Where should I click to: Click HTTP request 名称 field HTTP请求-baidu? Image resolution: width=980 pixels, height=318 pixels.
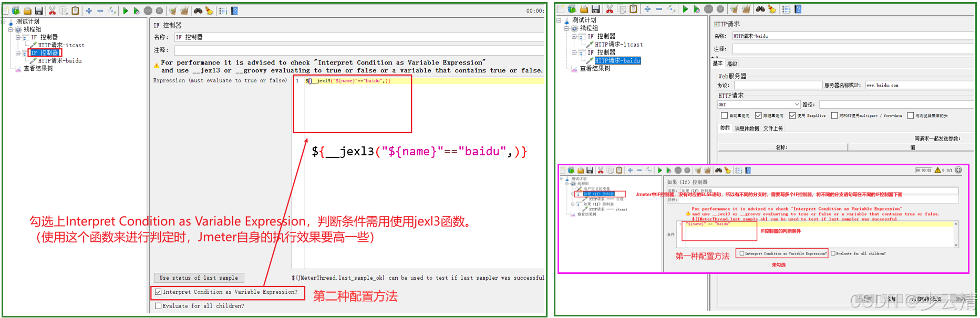click(853, 36)
